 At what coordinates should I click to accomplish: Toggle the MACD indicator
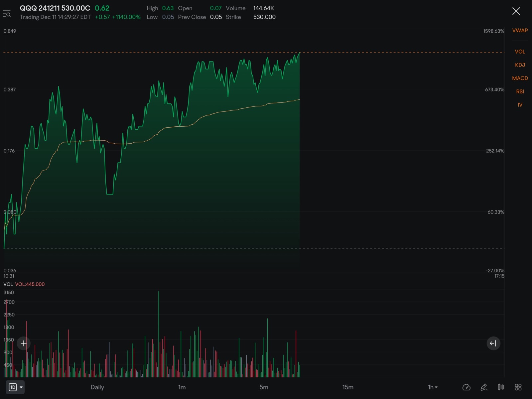520,78
